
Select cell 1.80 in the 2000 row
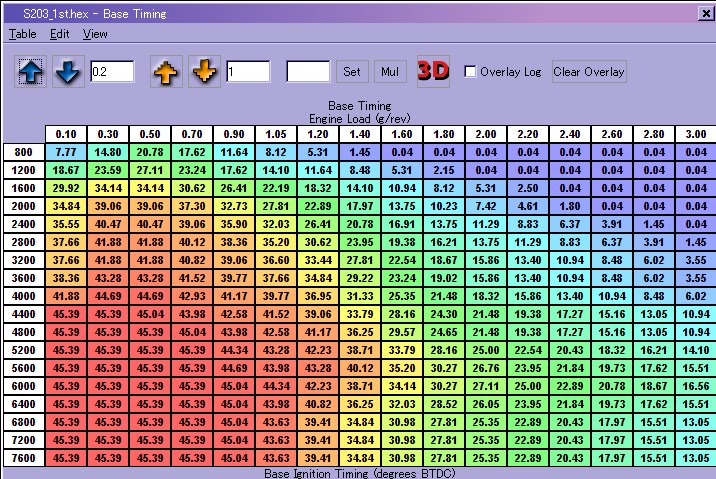(x=570, y=206)
